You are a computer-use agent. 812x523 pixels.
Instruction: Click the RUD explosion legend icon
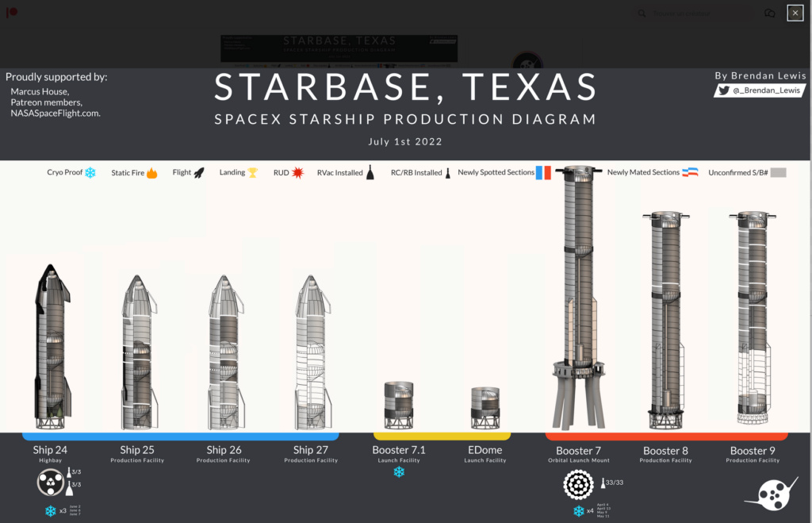coord(298,172)
